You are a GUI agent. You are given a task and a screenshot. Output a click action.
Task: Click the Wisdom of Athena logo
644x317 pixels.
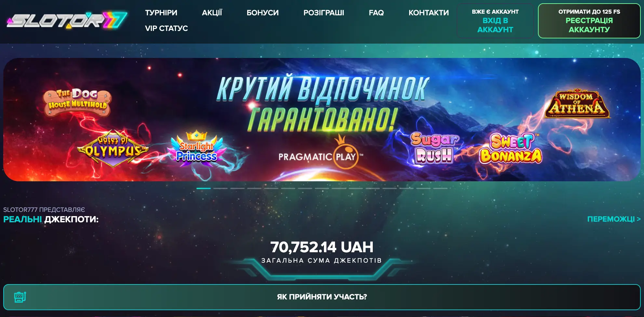[x=577, y=103]
